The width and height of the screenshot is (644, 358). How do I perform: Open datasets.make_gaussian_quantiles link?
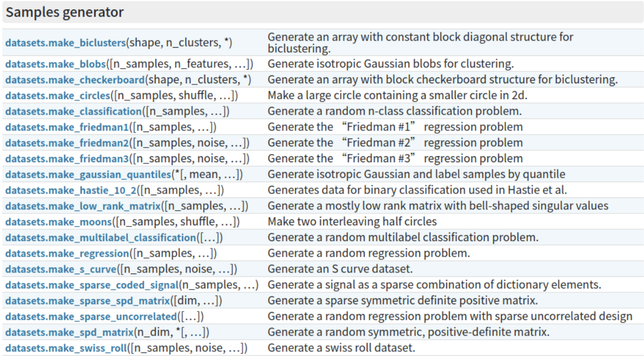88,174
